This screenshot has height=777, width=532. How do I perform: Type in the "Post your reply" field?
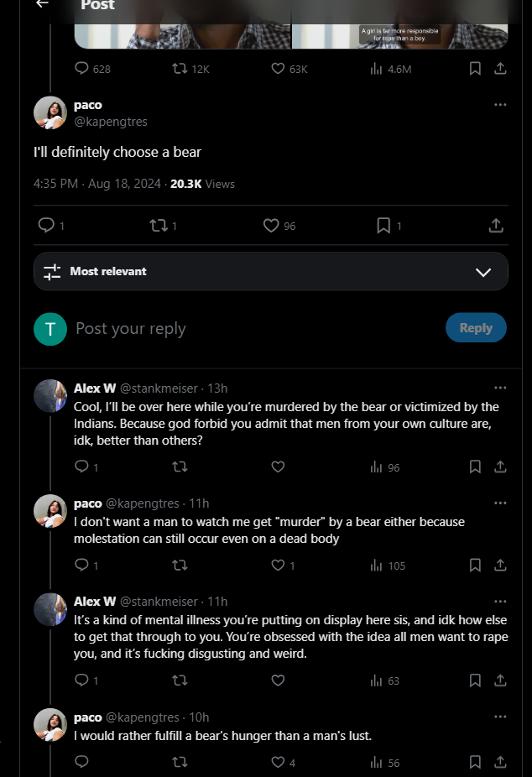click(252, 328)
